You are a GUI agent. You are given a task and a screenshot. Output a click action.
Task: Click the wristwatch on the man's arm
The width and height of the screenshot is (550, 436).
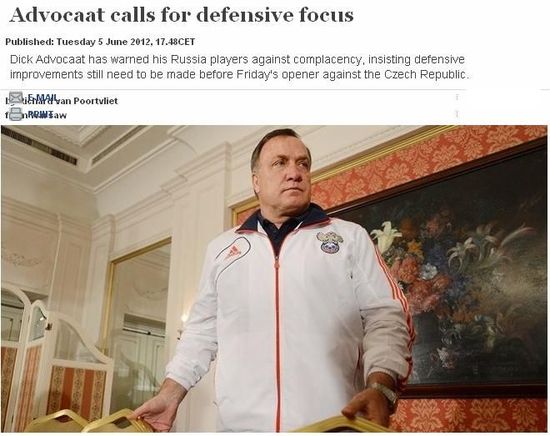pyautogui.click(x=384, y=393)
